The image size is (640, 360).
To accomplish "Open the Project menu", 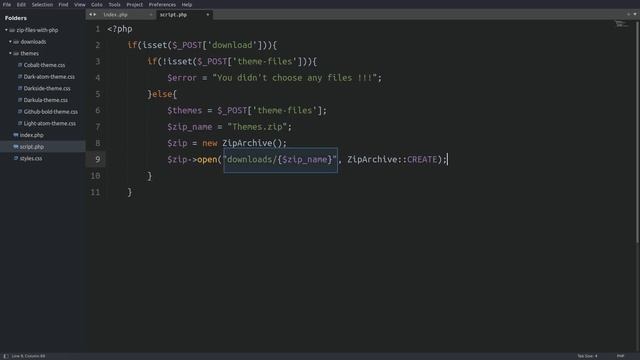I will (134, 4).
